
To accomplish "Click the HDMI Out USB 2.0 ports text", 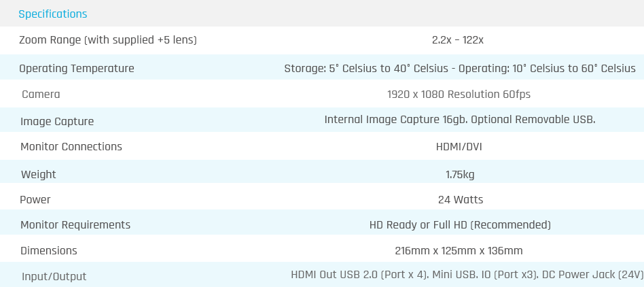I will coord(467,274).
